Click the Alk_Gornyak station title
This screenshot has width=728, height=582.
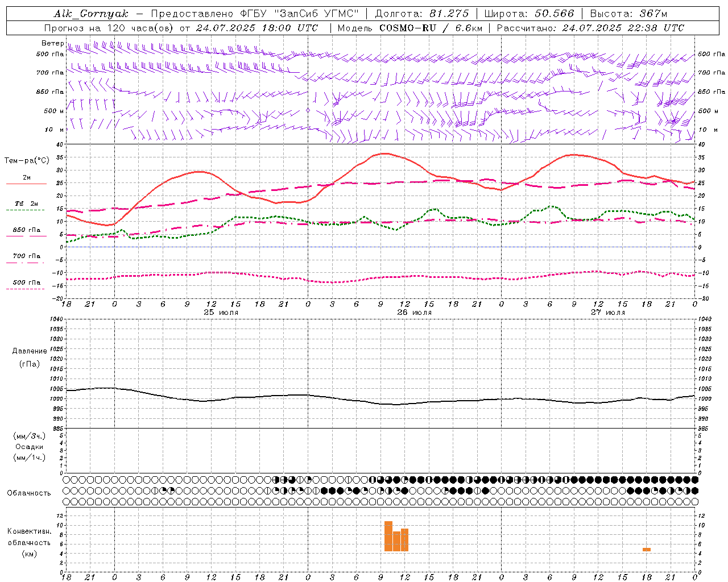91,14
